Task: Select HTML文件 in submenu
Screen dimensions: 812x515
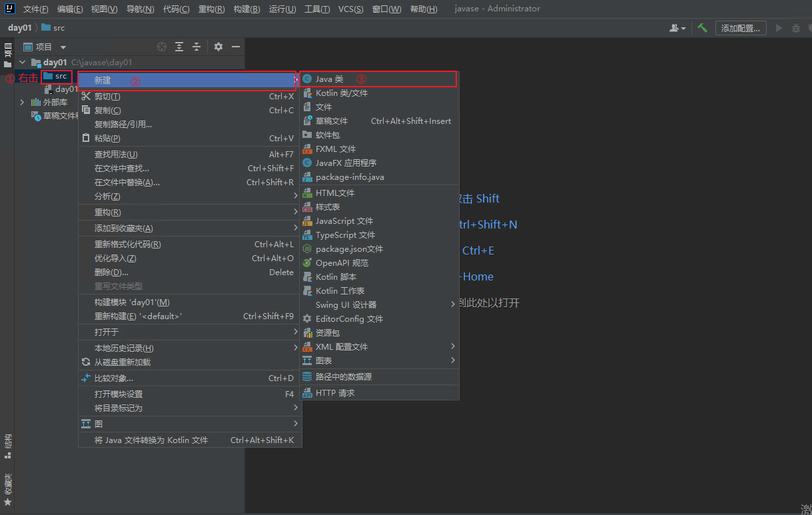Action: 378,193
